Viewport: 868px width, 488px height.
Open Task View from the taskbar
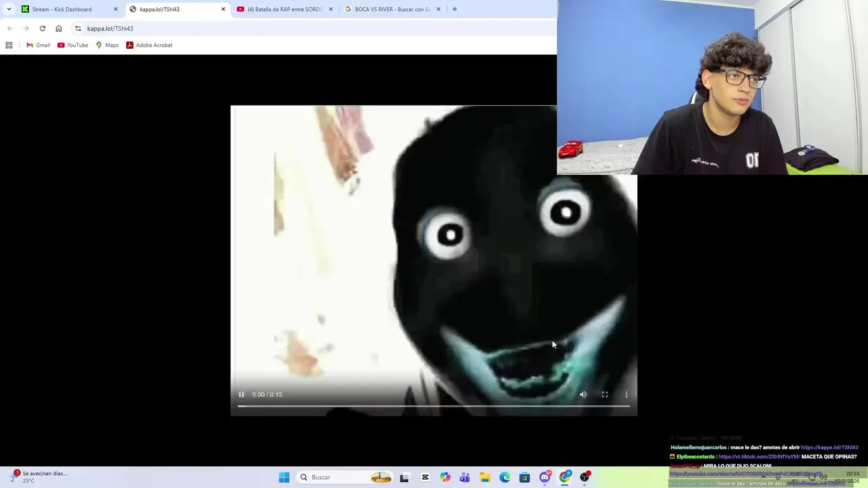click(404, 477)
